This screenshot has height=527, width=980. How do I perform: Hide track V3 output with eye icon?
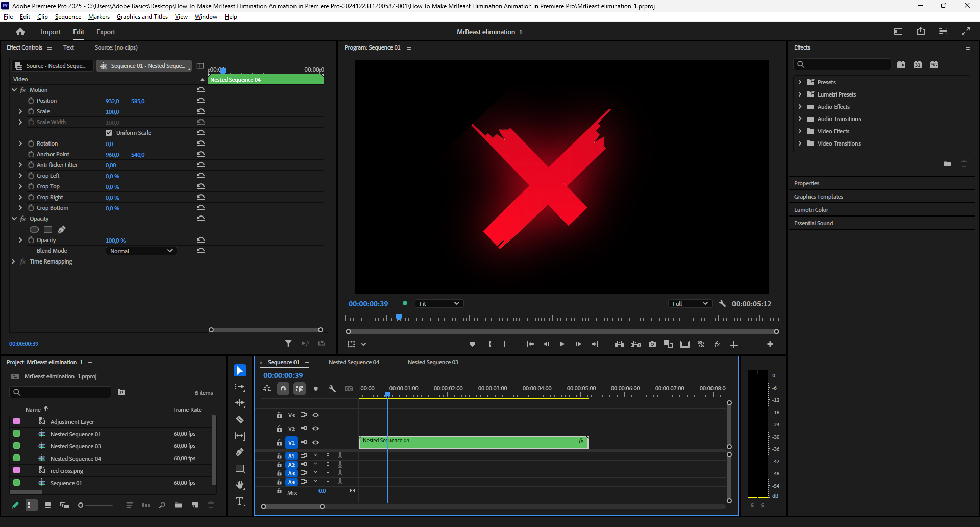[x=316, y=415]
